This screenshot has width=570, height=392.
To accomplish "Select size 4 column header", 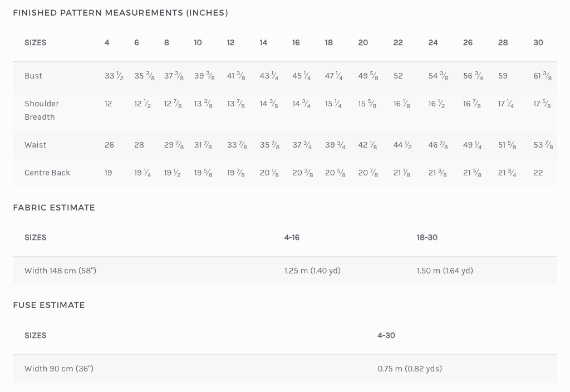I will 107,42.
